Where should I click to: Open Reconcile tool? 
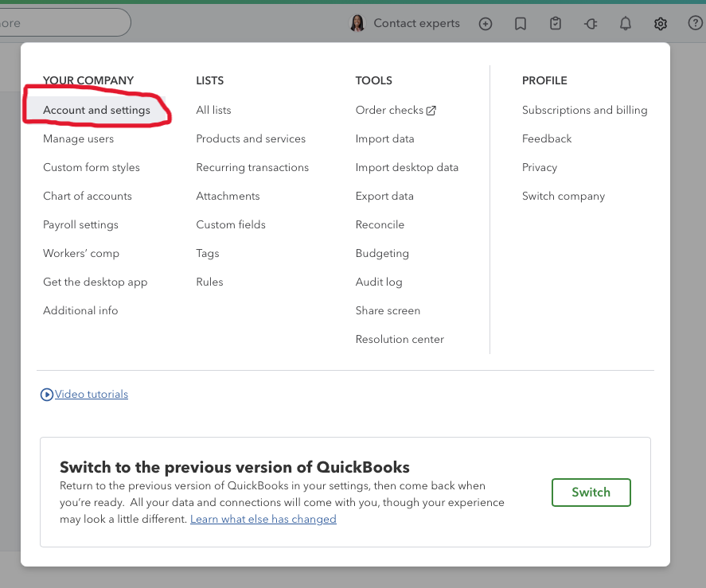point(380,224)
